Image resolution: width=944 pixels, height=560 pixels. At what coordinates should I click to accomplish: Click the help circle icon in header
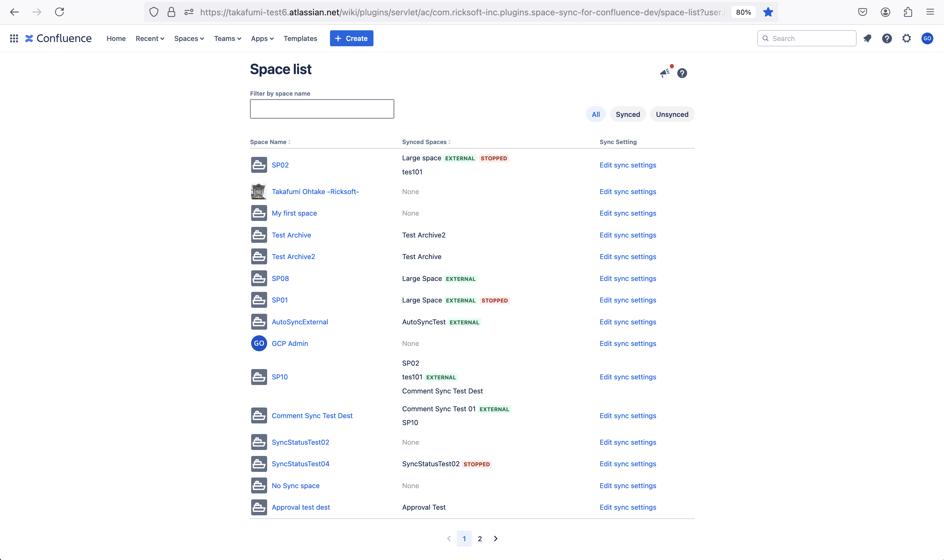coord(887,38)
